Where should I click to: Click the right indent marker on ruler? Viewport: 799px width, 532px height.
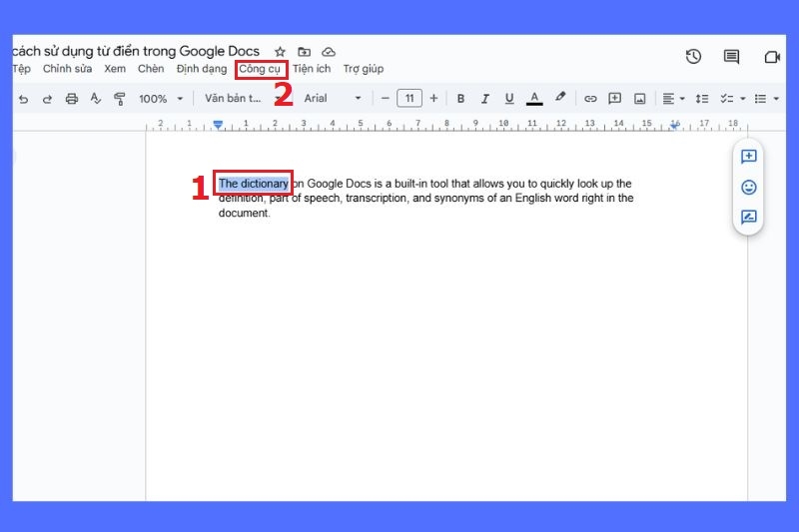pos(675,124)
